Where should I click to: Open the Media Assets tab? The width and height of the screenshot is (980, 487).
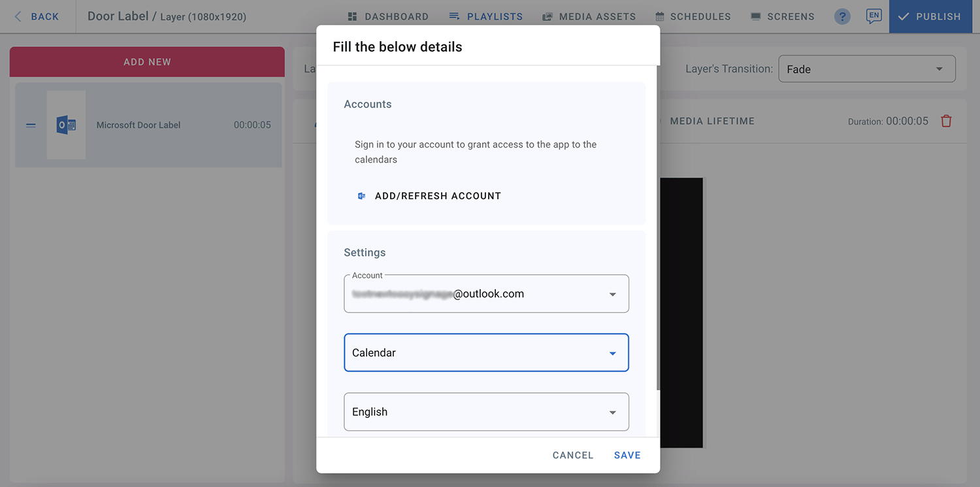click(x=589, y=16)
